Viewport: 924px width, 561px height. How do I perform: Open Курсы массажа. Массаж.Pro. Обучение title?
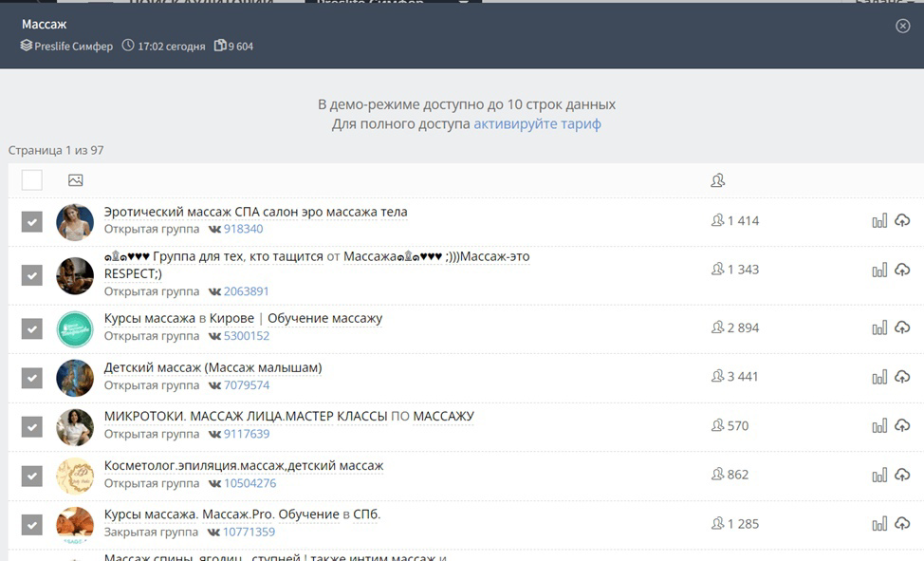tap(242, 514)
